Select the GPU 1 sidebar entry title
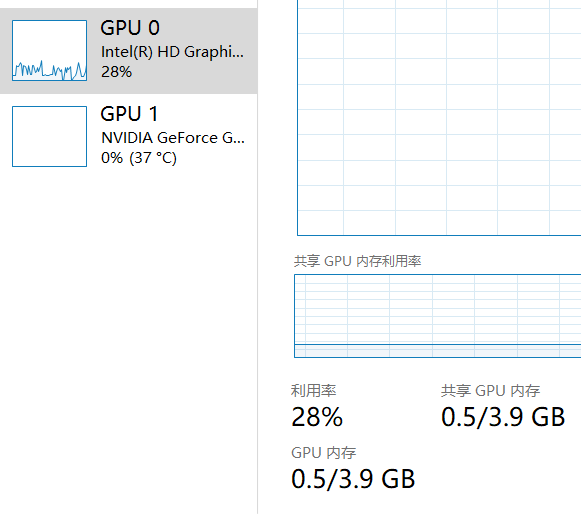The width and height of the screenshot is (581, 528). 129,114
